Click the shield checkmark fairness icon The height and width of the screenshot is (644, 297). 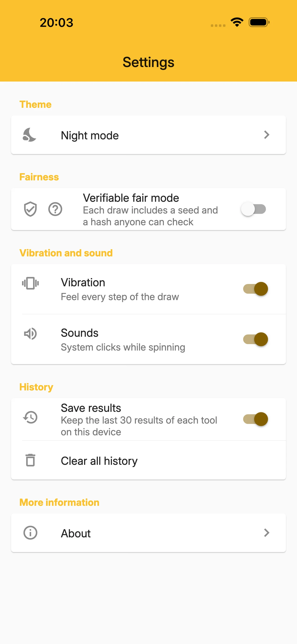click(x=30, y=209)
